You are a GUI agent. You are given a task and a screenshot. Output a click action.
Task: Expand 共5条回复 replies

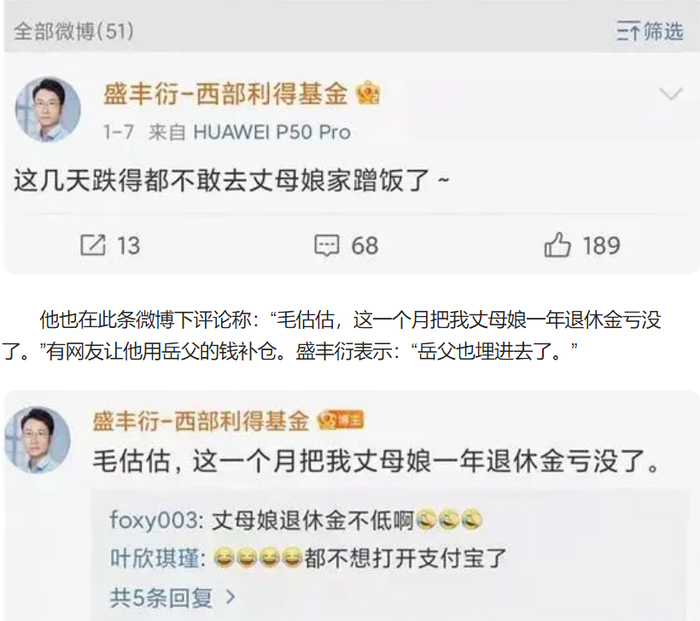tap(172, 597)
